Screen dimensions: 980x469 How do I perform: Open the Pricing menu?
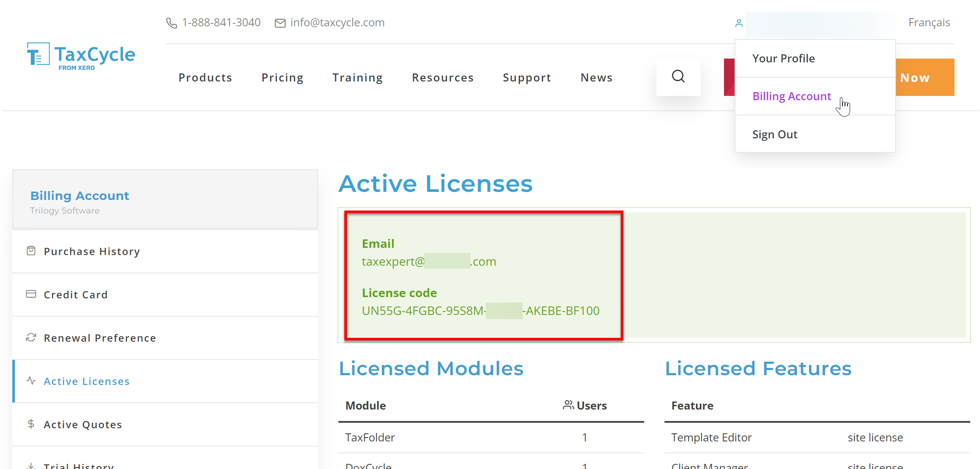pyautogui.click(x=282, y=78)
